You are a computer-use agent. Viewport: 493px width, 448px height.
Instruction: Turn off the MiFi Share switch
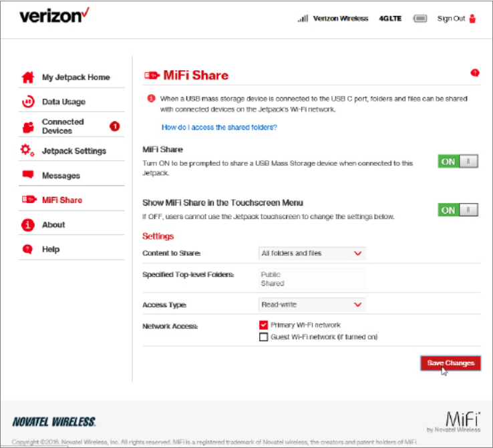458,162
